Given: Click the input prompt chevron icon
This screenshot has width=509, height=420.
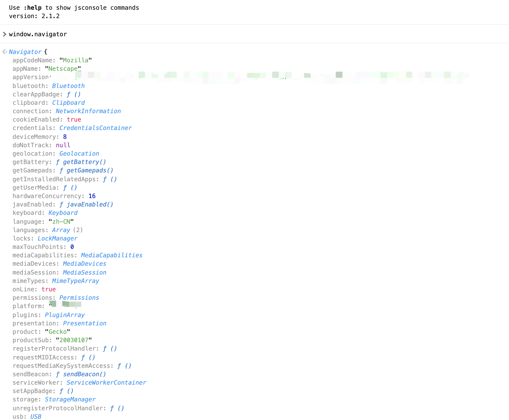Looking at the screenshot, I should tap(4, 34).
